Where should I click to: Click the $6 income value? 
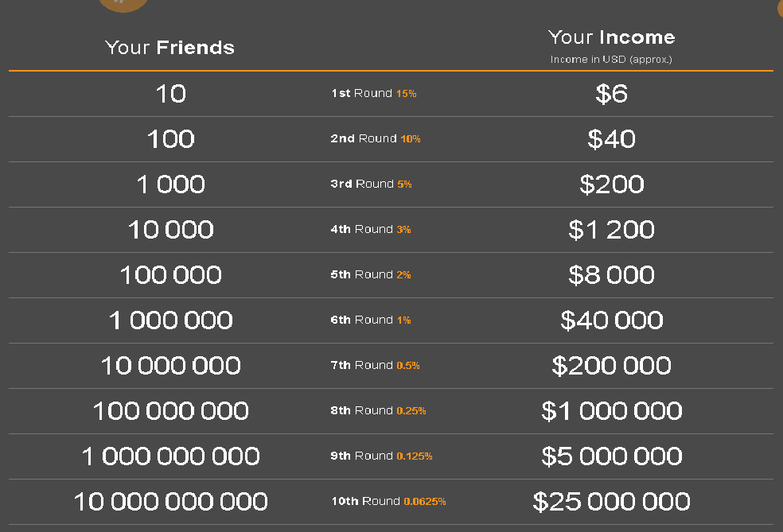point(611,94)
